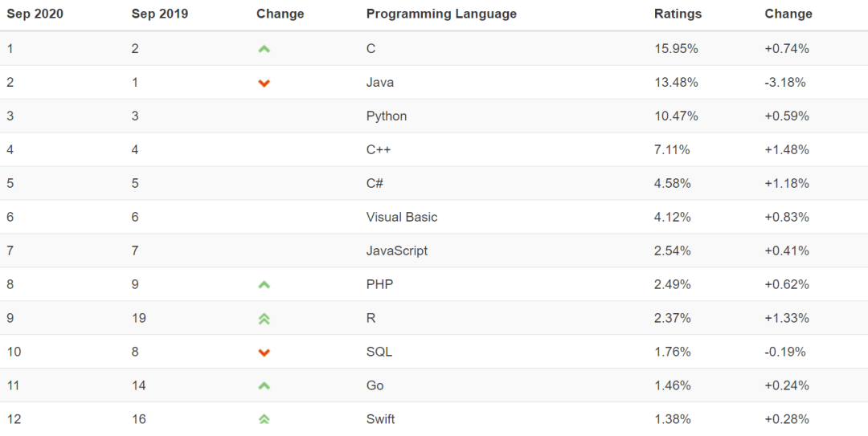868x436 pixels.
Task: Click the C++ language entry
Action: click(x=379, y=150)
